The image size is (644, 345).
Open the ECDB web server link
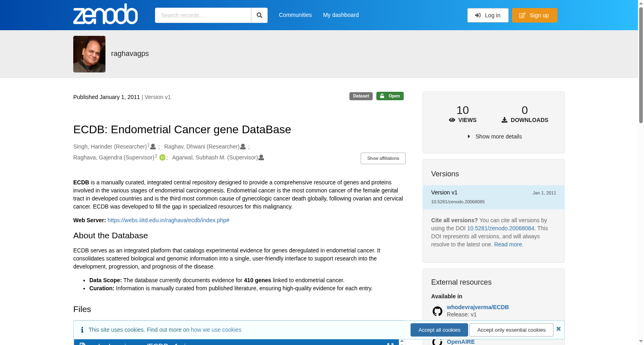tap(168, 220)
